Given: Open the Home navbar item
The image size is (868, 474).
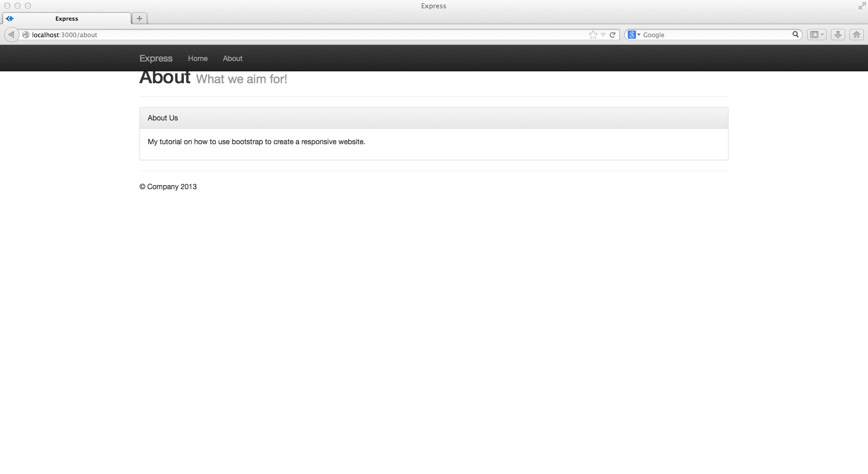Looking at the screenshot, I should pyautogui.click(x=198, y=58).
